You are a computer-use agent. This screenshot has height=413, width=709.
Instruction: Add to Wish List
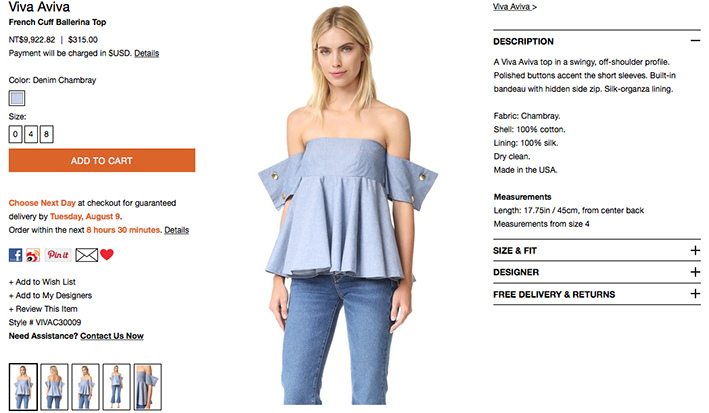click(x=42, y=282)
